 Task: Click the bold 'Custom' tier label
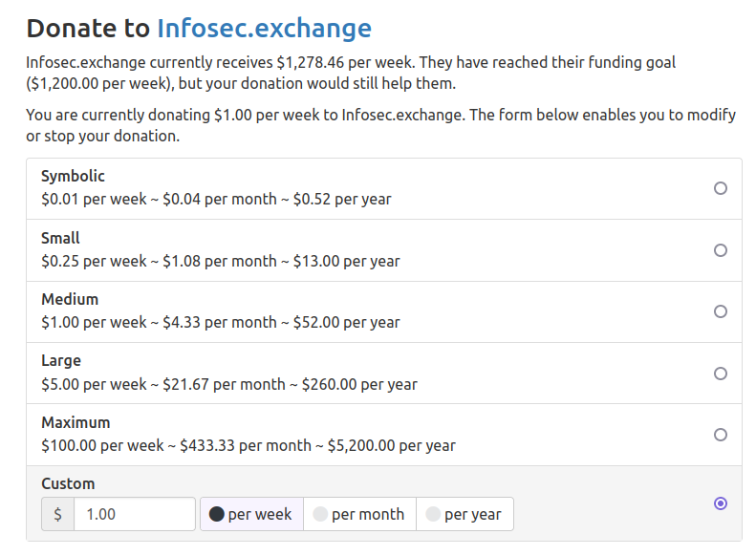[68, 483]
